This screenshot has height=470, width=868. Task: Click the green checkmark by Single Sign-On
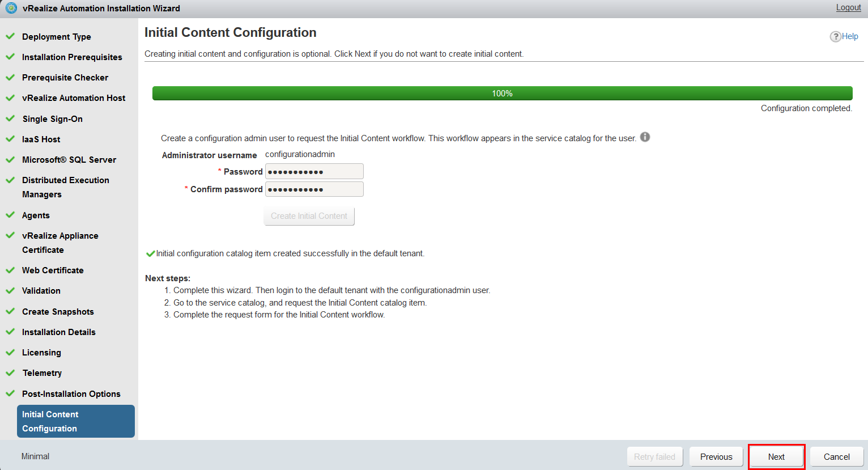coord(10,118)
